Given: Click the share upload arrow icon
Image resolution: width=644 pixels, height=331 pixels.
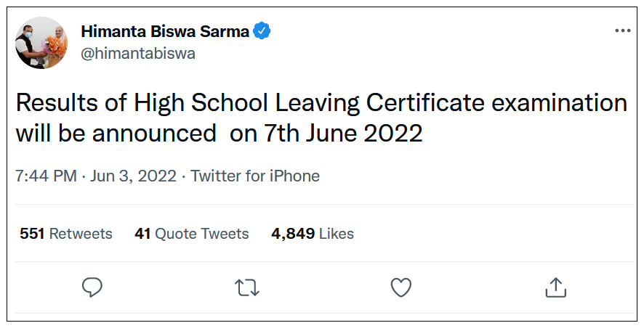Looking at the screenshot, I should (555, 287).
